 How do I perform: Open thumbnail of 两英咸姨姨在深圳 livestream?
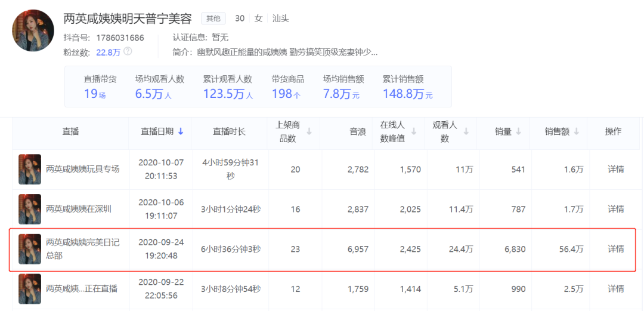tap(30, 209)
